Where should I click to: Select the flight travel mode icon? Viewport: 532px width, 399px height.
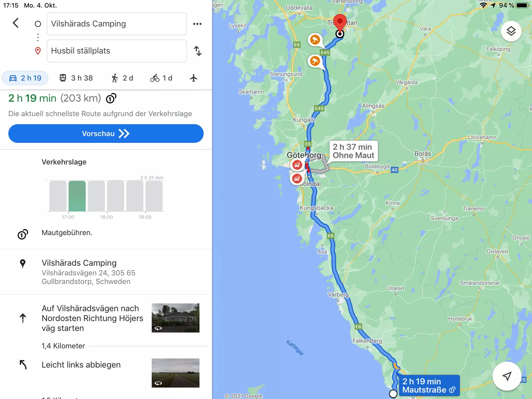click(194, 78)
